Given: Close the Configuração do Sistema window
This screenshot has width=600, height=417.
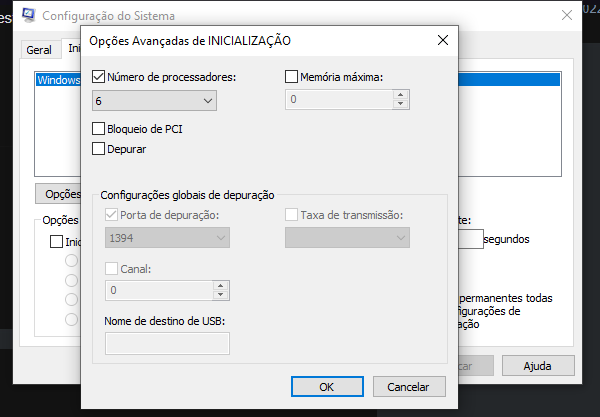Looking at the screenshot, I should click(x=567, y=15).
